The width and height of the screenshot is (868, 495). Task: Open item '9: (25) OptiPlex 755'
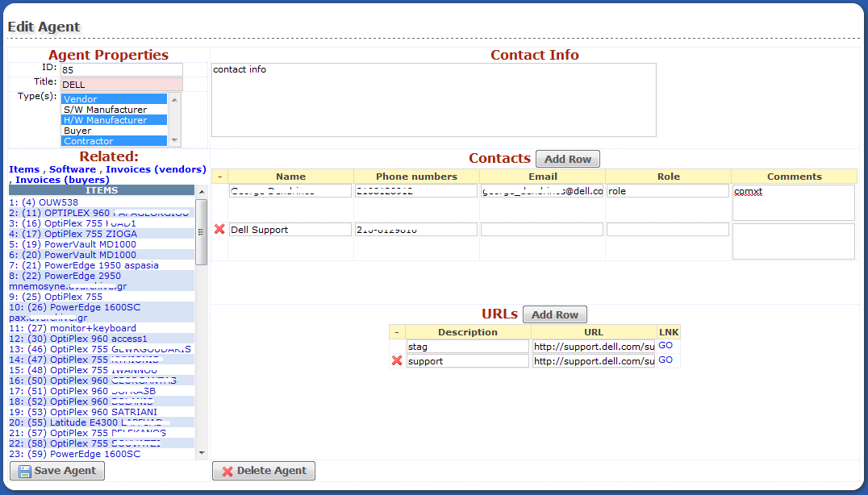(x=56, y=297)
